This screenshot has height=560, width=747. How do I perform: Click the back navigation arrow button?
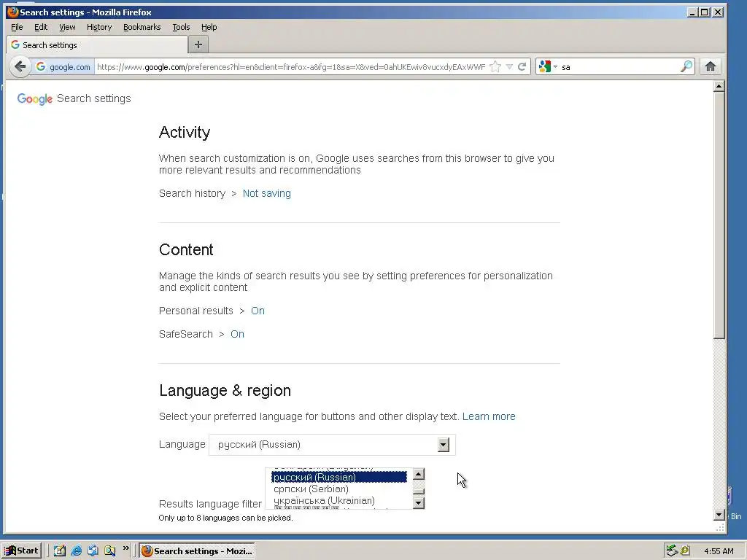click(x=20, y=66)
